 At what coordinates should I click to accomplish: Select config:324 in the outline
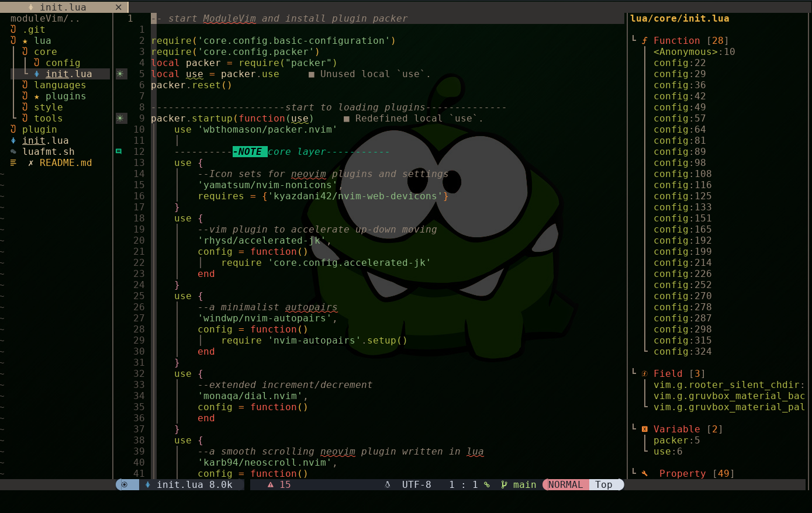click(x=683, y=352)
